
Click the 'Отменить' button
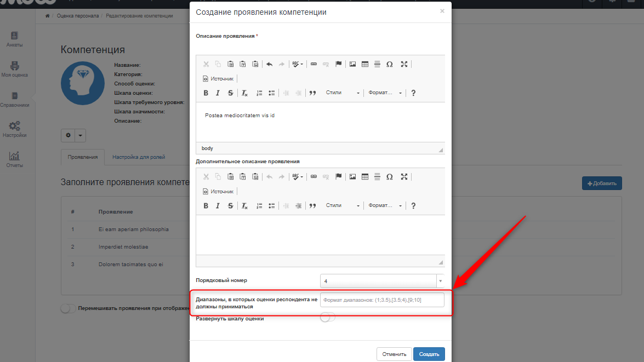pos(394,354)
